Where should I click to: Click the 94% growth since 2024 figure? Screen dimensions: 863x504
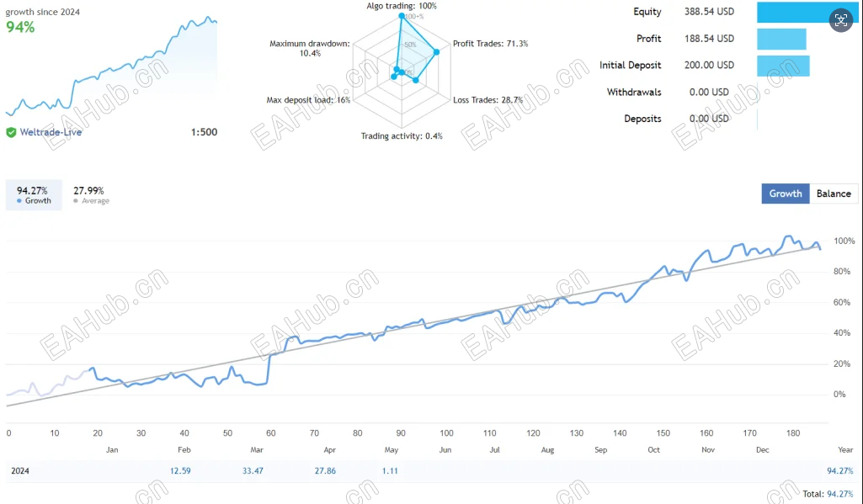point(20,27)
